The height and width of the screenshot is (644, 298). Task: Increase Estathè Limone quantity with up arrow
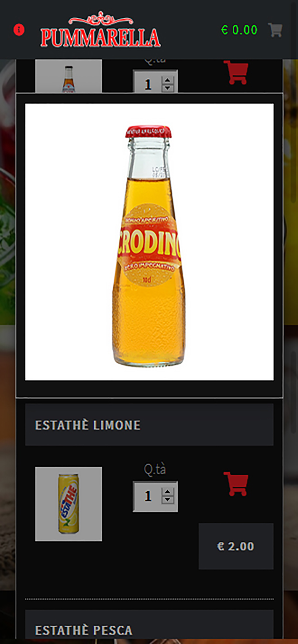pos(167,492)
